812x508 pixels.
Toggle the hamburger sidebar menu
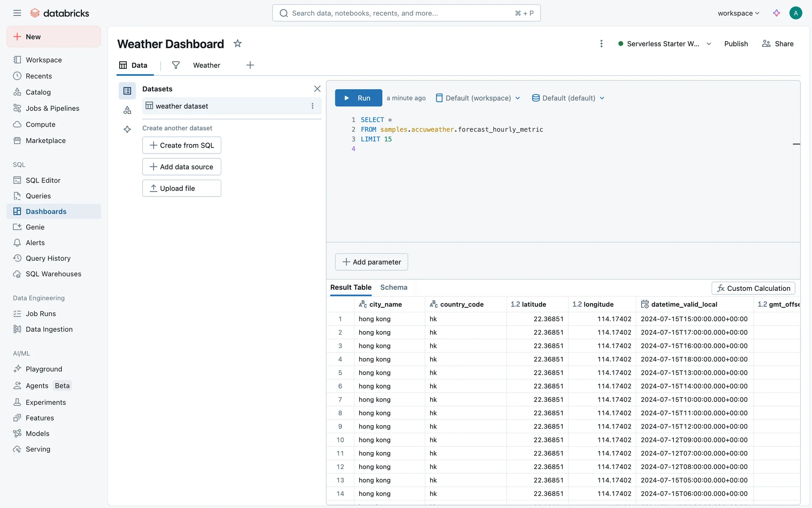(x=17, y=13)
